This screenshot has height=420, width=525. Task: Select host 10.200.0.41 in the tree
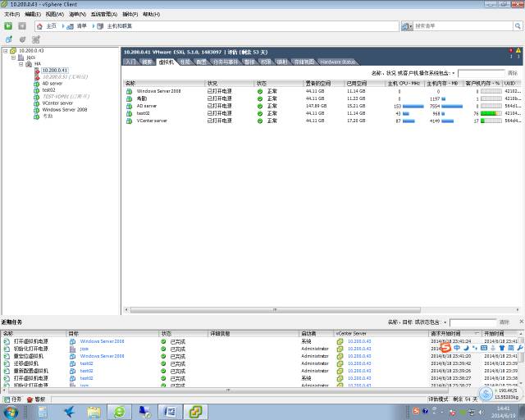(x=55, y=71)
